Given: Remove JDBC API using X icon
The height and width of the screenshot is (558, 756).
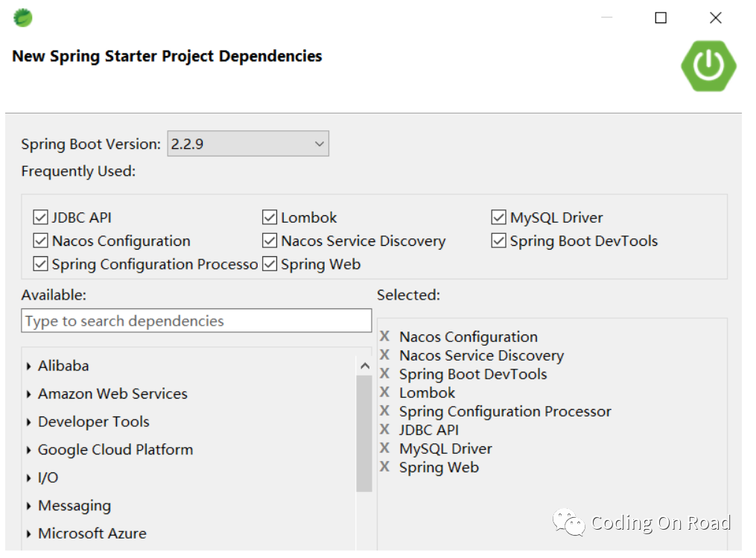Looking at the screenshot, I should pos(384,430).
